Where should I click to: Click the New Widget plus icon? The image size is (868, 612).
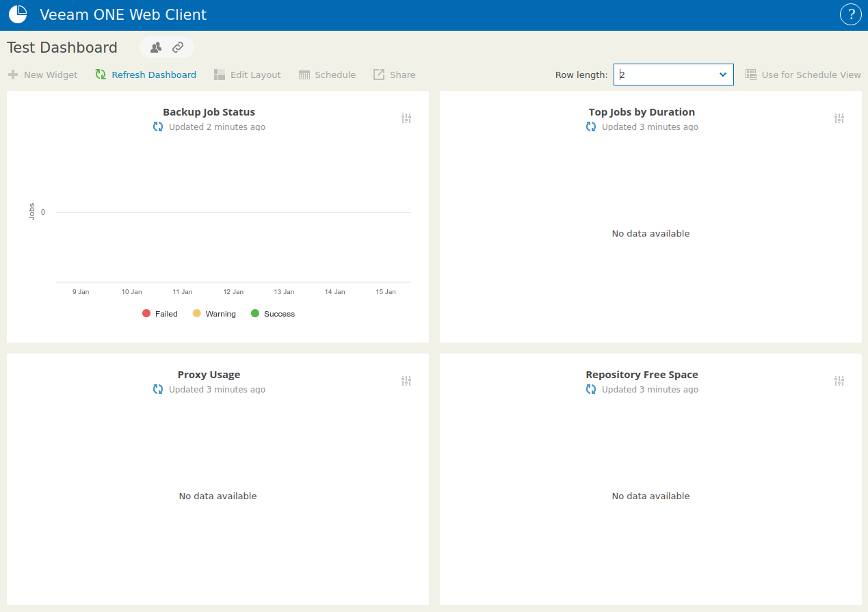13,75
